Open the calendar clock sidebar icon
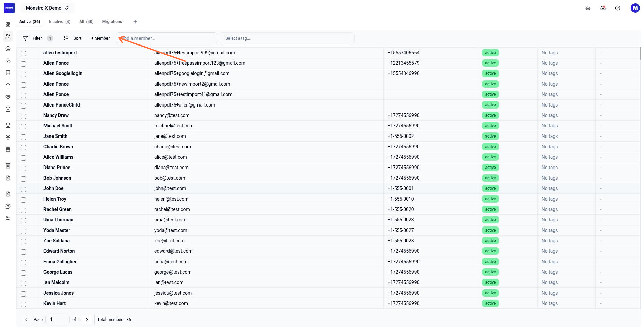This screenshot has width=644, height=333. pos(8,61)
